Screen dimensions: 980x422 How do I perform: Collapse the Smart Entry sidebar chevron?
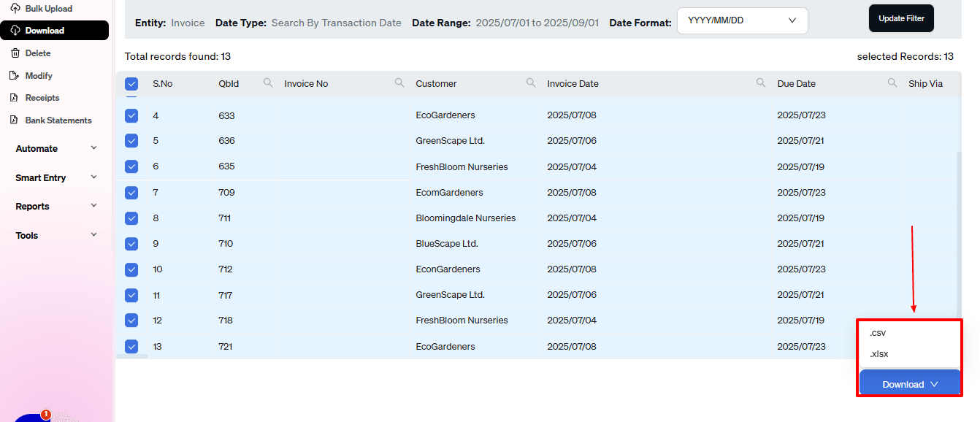(93, 177)
